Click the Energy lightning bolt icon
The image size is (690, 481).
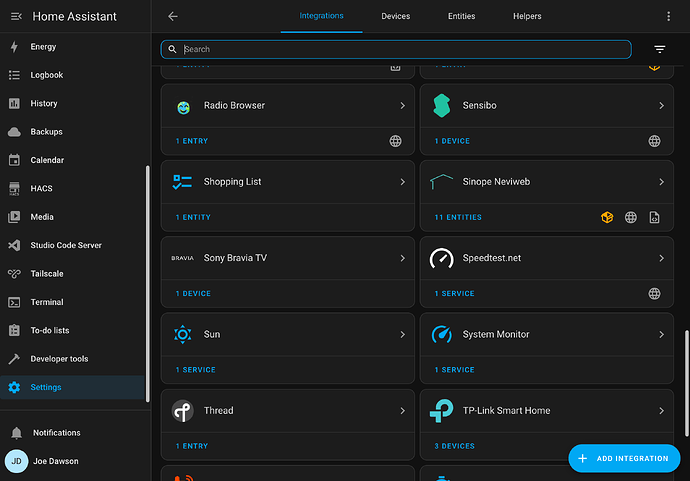click(x=14, y=47)
